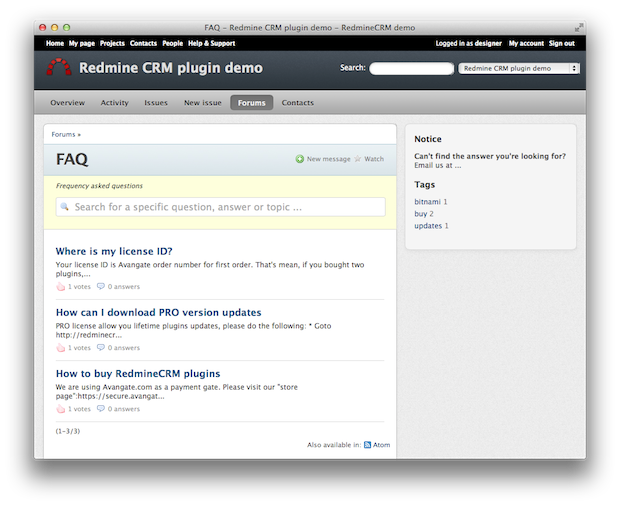Open 'Where is my license ID?' question
Image resolution: width=620 pixels, height=506 pixels.
click(x=114, y=251)
